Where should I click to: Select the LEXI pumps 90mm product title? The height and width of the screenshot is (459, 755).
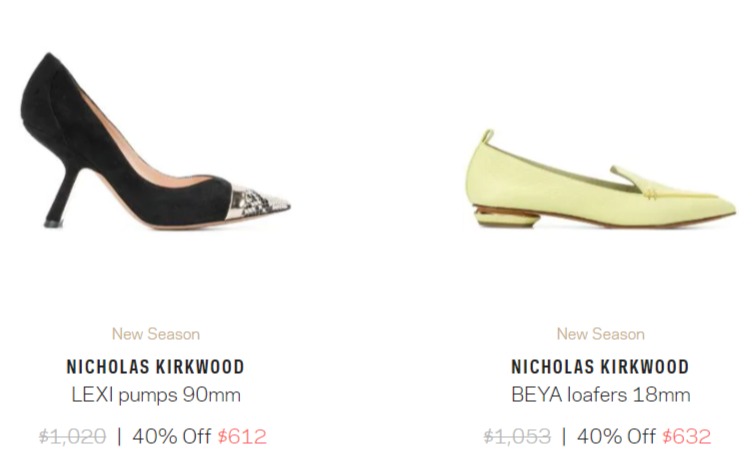(x=156, y=395)
